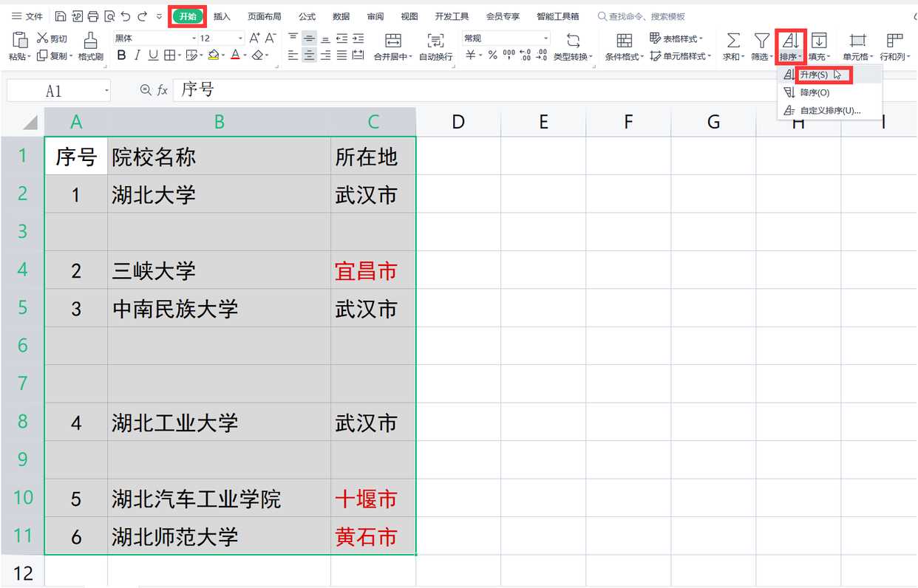Click the fx insert function icon
918x588 pixels.
pyautogui.click(x=162, y=90)
